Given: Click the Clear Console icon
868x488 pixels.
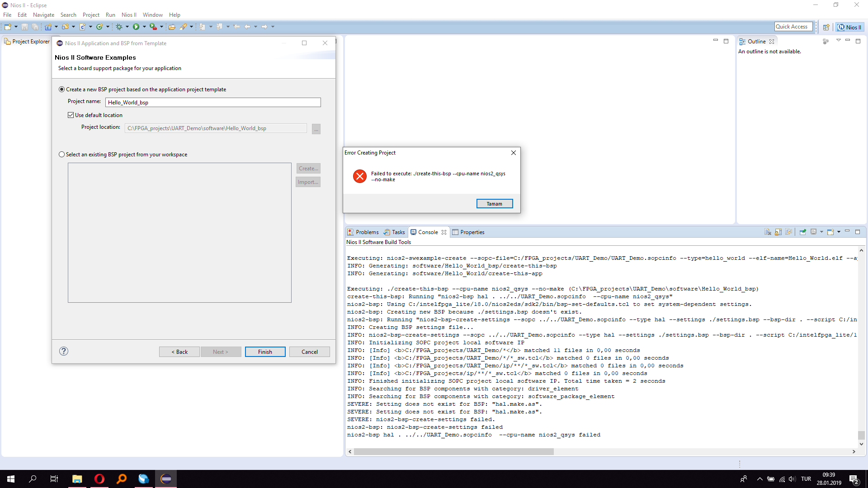Looking at the screenshot, I should (x=768, y=232).
